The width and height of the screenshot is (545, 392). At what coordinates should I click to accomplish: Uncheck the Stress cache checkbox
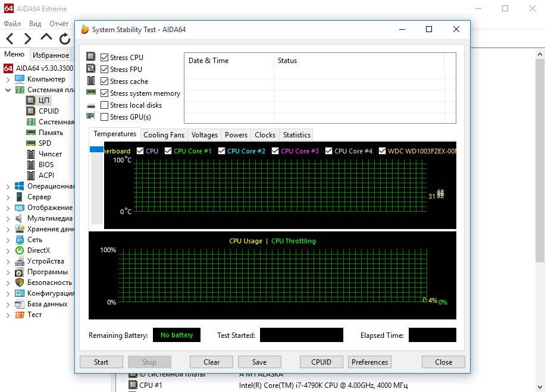coord(104,81)
